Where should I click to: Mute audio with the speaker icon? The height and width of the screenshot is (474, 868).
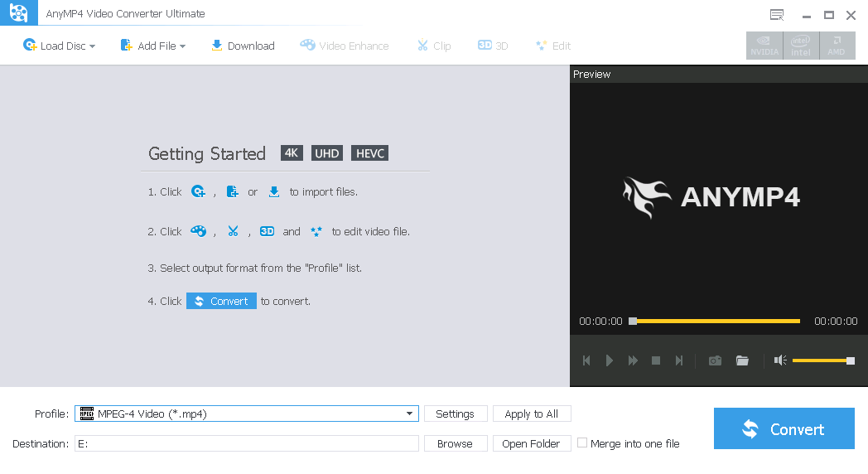[x=780, y=360]
